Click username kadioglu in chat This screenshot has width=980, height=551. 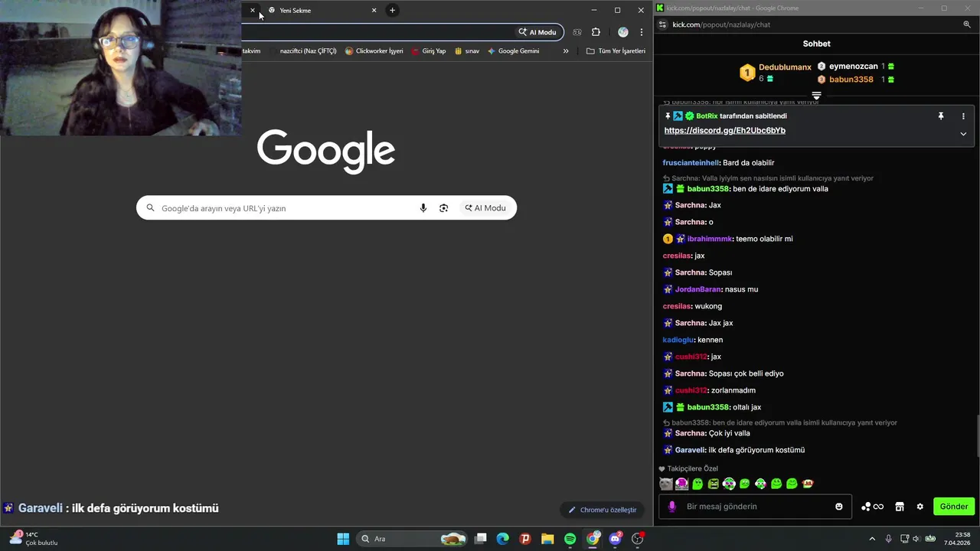coord(678,340)
